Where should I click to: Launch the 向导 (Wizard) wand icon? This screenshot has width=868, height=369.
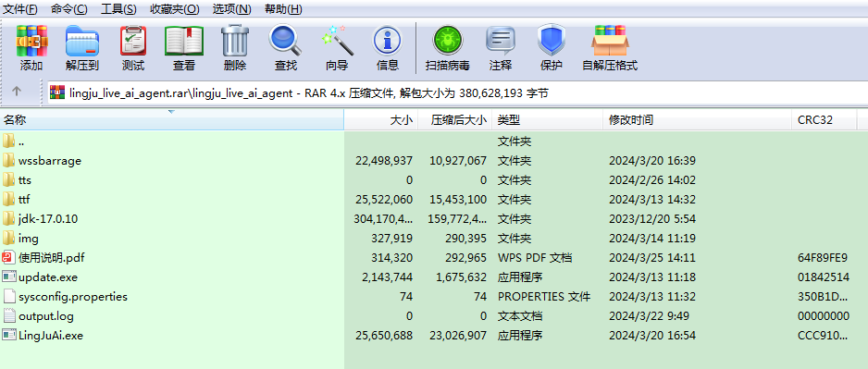(337, 41)
